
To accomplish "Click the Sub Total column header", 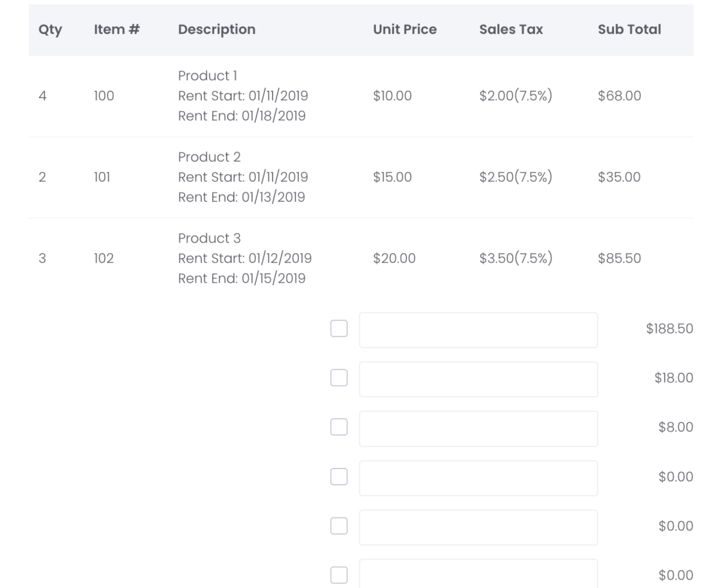I will coord(630,30).
